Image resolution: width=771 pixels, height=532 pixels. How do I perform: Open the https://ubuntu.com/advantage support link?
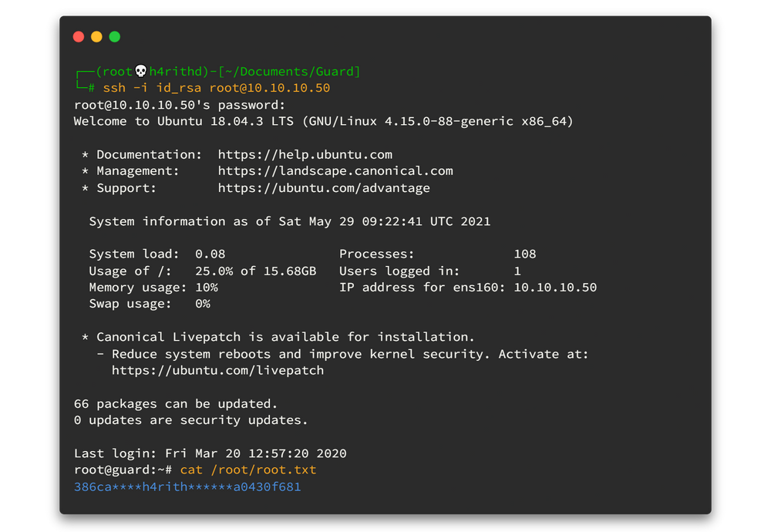coord(324,188)
